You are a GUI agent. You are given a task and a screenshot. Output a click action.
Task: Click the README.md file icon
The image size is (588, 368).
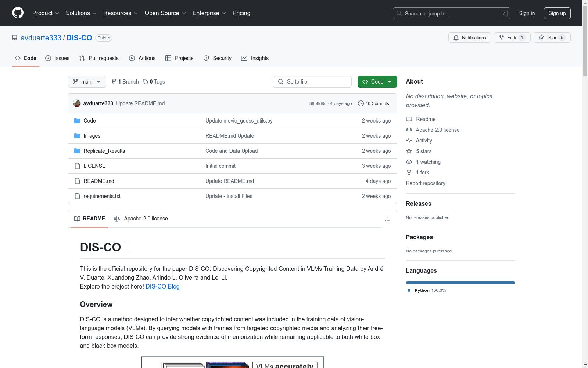[x=77, y=181]
